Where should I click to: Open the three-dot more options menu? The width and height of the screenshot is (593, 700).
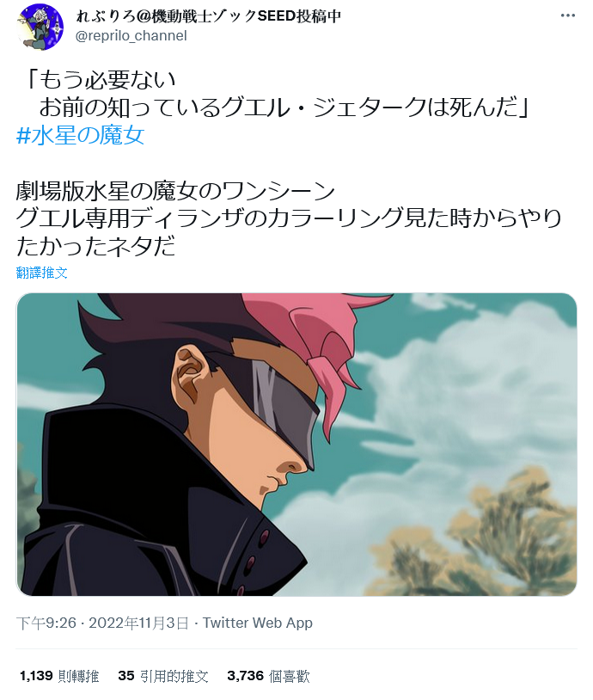(x=567, y=15)
